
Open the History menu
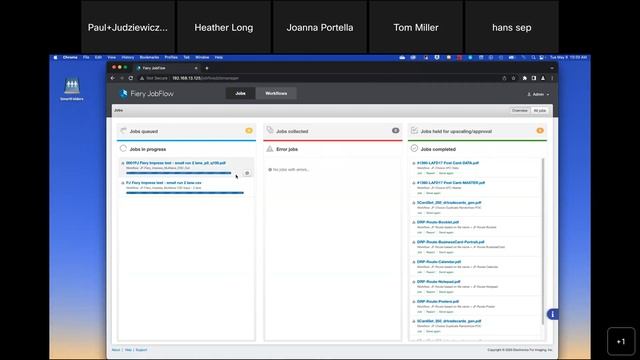(x=128, y=58)
